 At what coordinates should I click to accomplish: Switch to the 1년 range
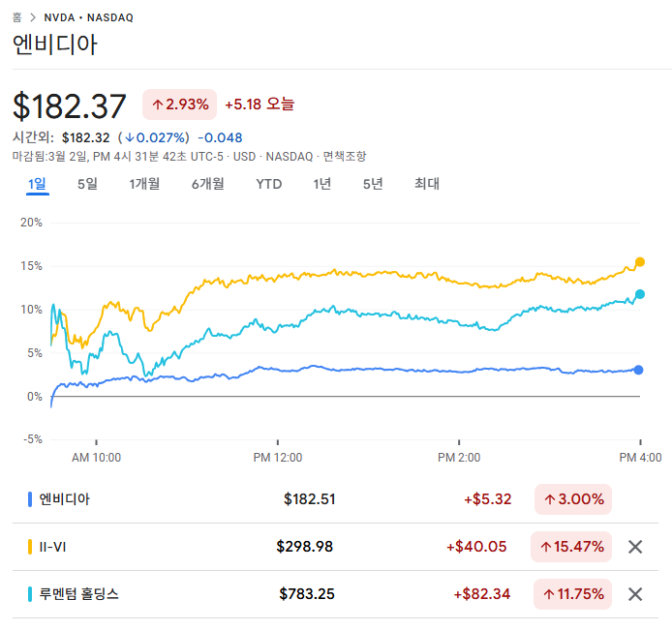pyautogui.click(x=322, y=184)
